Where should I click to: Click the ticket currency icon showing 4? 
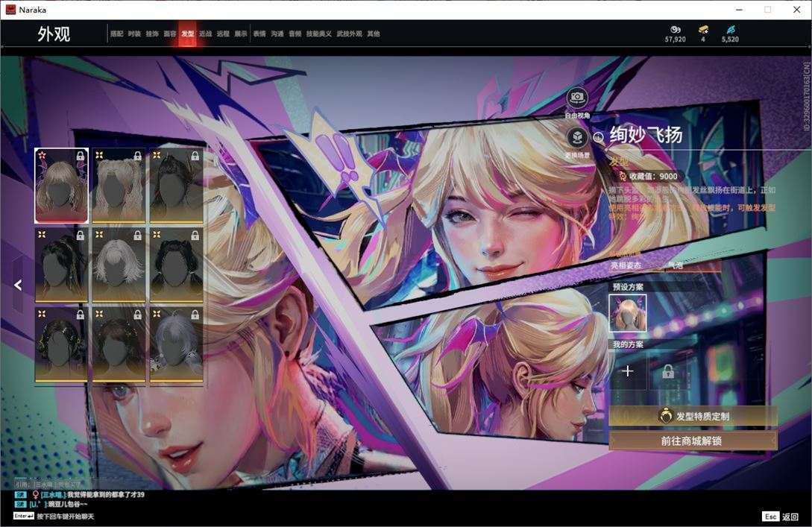pos(702,30)
